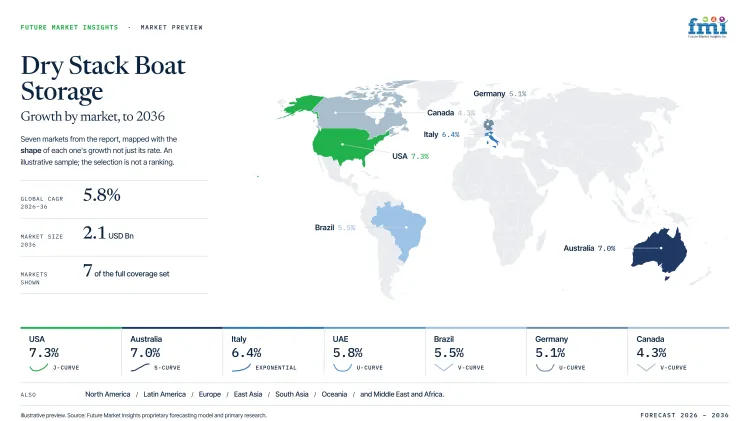Viewport: 750px width, 421px height.
Task: Click the Australia S-curve icon
Action: 140,367
